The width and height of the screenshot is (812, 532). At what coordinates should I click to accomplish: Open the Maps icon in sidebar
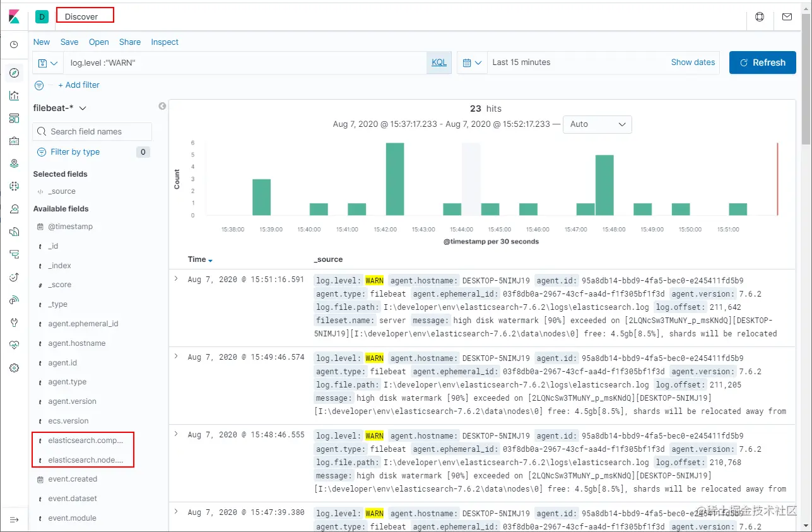[14, 163]
